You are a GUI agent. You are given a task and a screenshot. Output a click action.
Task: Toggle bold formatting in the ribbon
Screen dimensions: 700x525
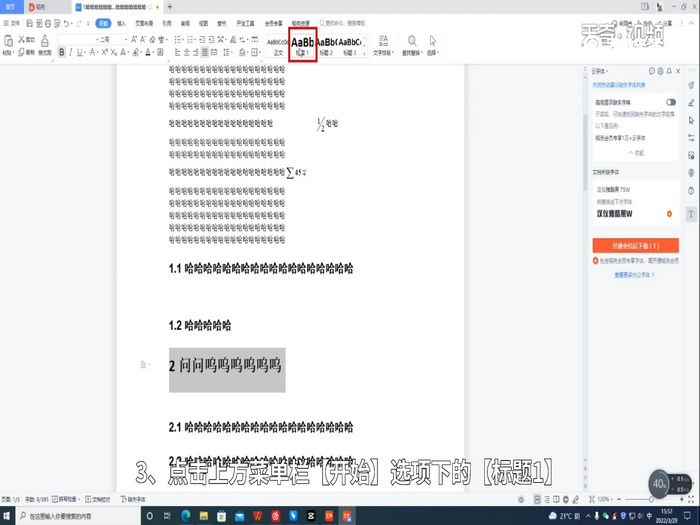[x=63, y=52]
